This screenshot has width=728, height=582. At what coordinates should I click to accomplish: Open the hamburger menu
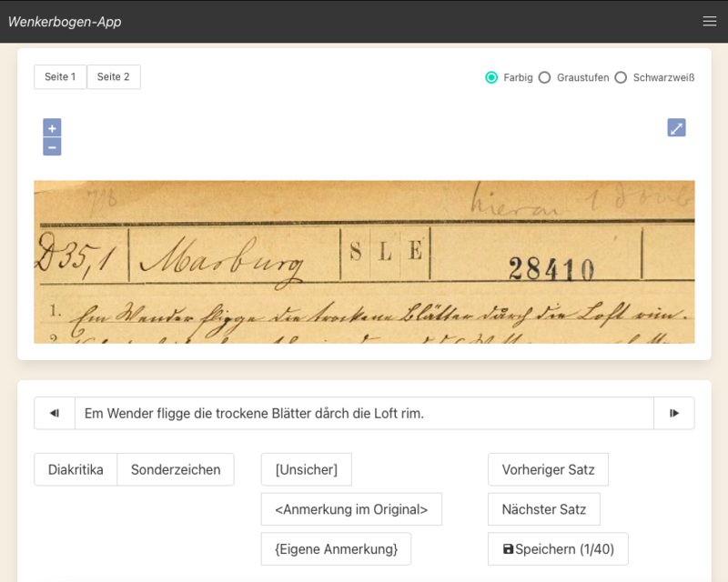[710, 21]
